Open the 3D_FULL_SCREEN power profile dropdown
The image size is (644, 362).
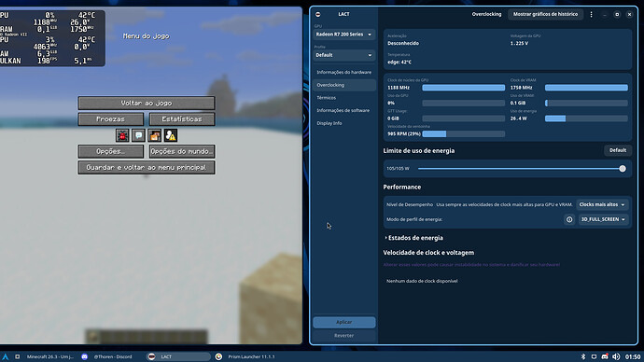603,219
